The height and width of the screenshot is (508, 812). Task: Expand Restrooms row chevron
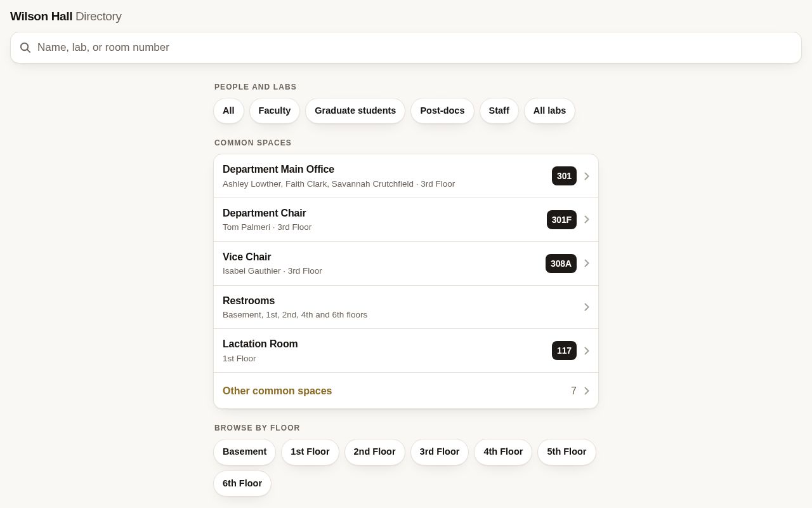point(587,307)
